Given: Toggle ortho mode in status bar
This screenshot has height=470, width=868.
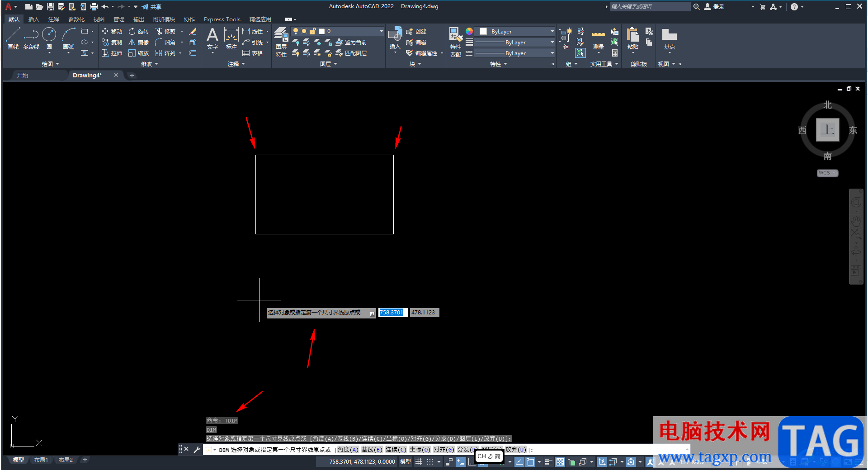Looking at the screenshot, I should (x=472, y=462).
